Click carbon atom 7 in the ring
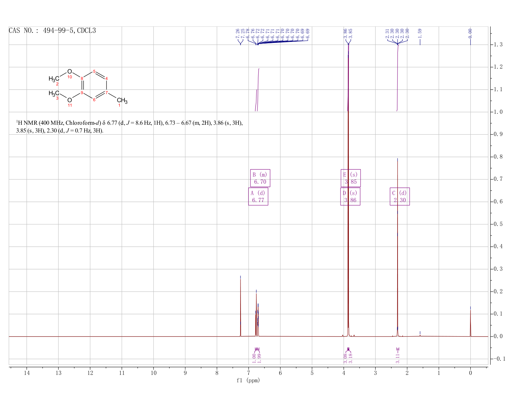Screen dimensions: 532x411 point(107,93)
